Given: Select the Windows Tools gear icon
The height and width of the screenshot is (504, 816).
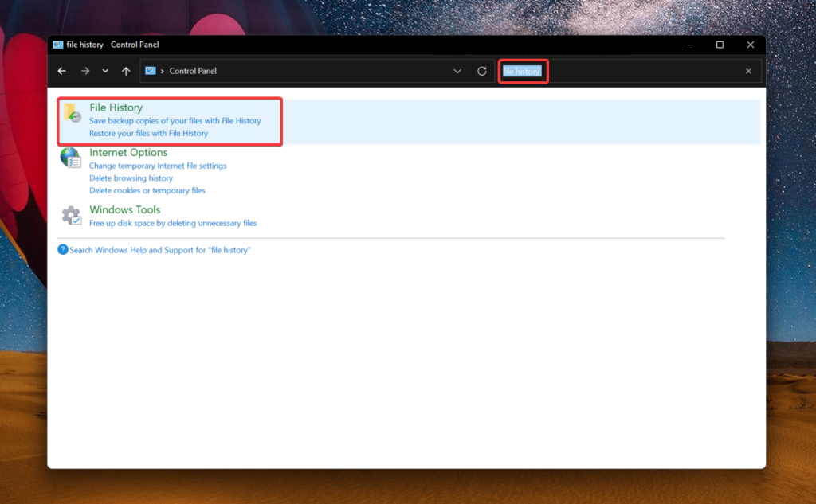Looking at the screenshot, I should [71, 216].
